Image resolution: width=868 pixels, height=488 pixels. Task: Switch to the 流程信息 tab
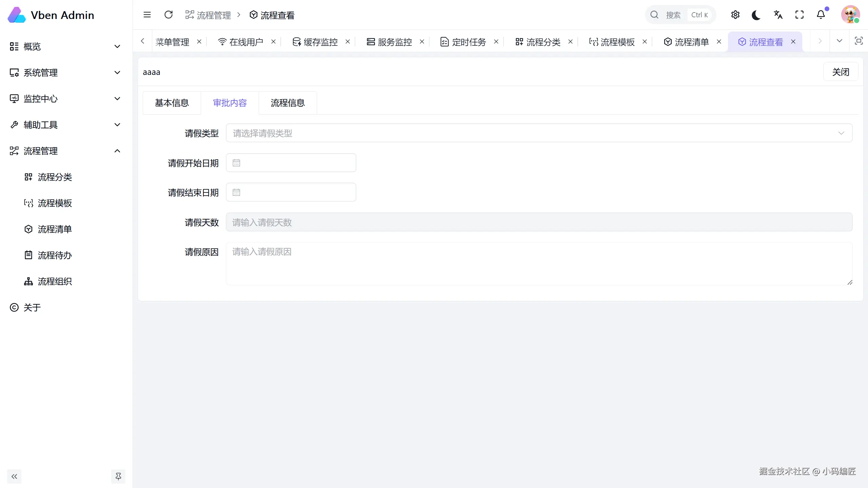tap(288, 103)
